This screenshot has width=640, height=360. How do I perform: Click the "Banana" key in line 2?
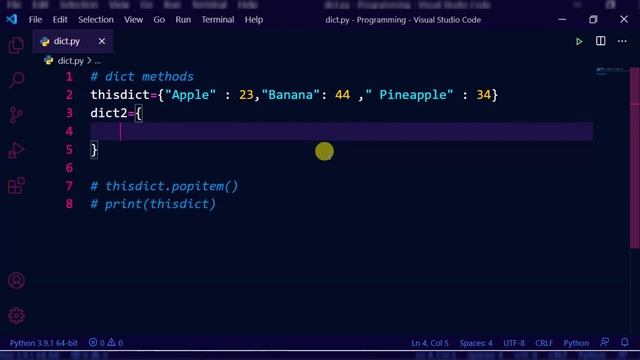coord(291,95)
